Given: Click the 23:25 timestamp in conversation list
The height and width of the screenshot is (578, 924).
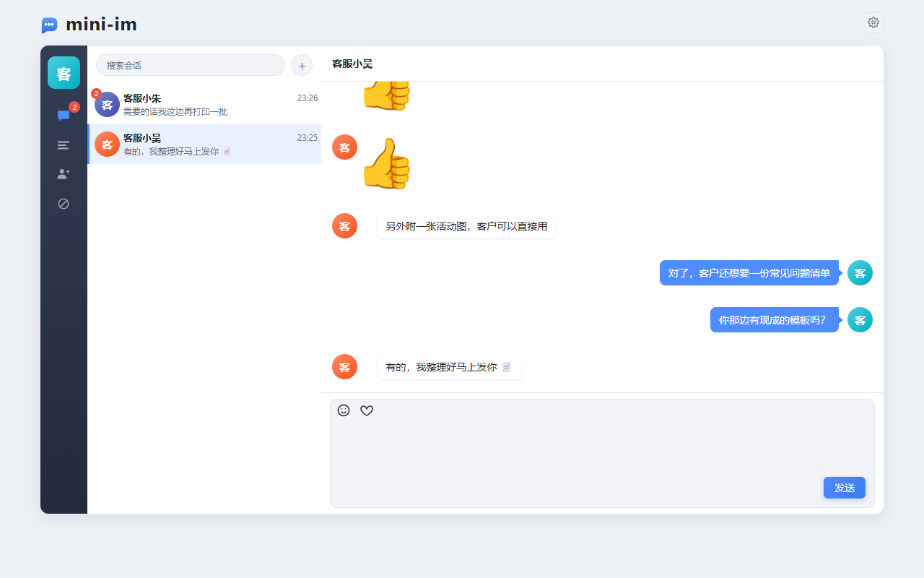Looking at the screenshot, I should coord(308,138).
